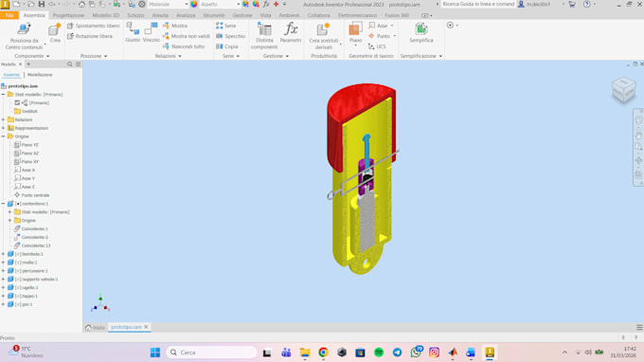This screenshot has width=644, height=362.
Task: Click Crea sostituti derivati tool
Action: [x=324, y=36]
